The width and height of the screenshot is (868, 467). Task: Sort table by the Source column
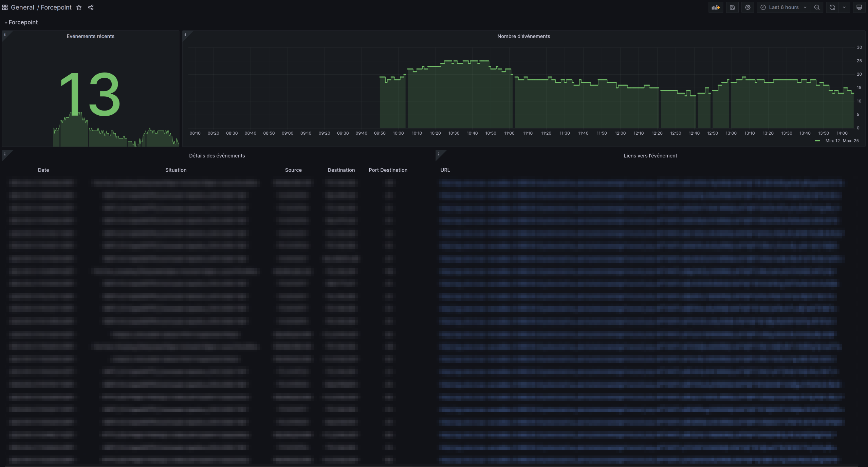click(293, 170)
